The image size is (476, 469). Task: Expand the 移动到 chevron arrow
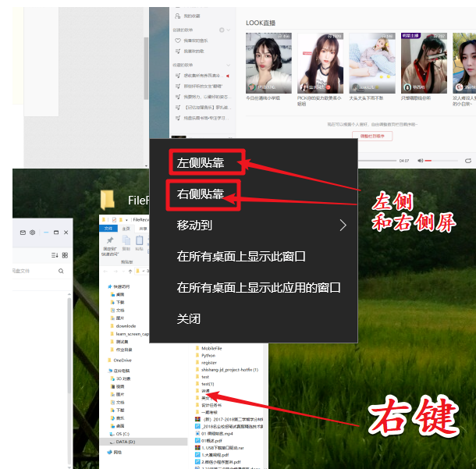pos(343,226)
